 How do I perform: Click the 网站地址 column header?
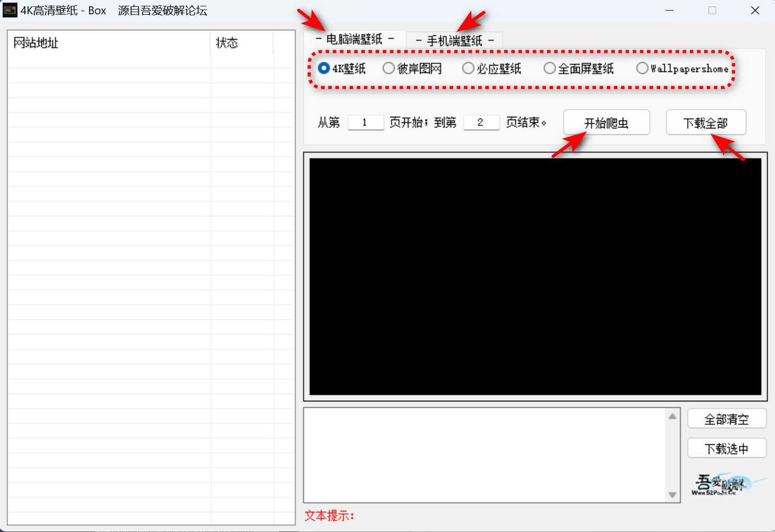[x=108, y=43]
